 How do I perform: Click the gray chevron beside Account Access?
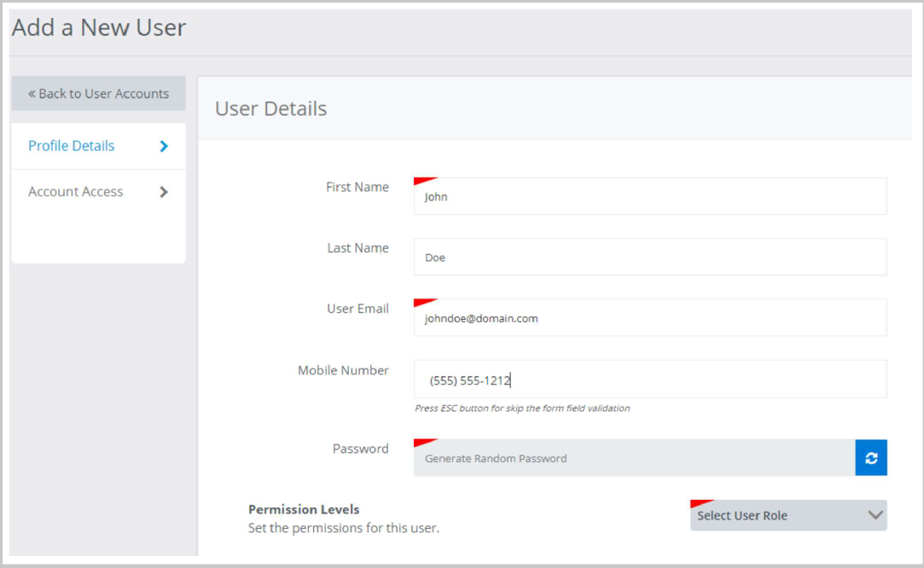pos(164,192)
